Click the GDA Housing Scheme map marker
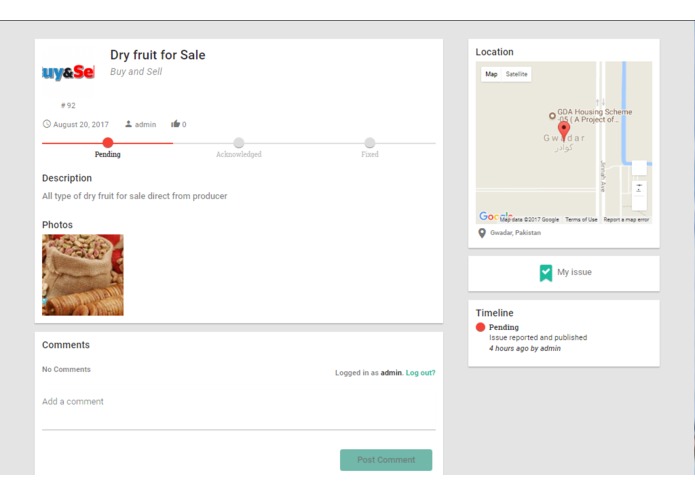 point(552,116)
